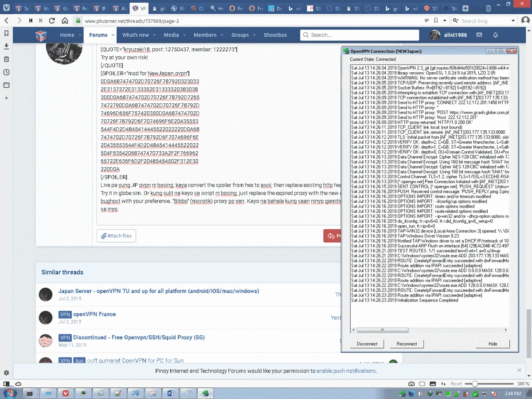Open the Vivaldi taskbar button

(66, 393)
